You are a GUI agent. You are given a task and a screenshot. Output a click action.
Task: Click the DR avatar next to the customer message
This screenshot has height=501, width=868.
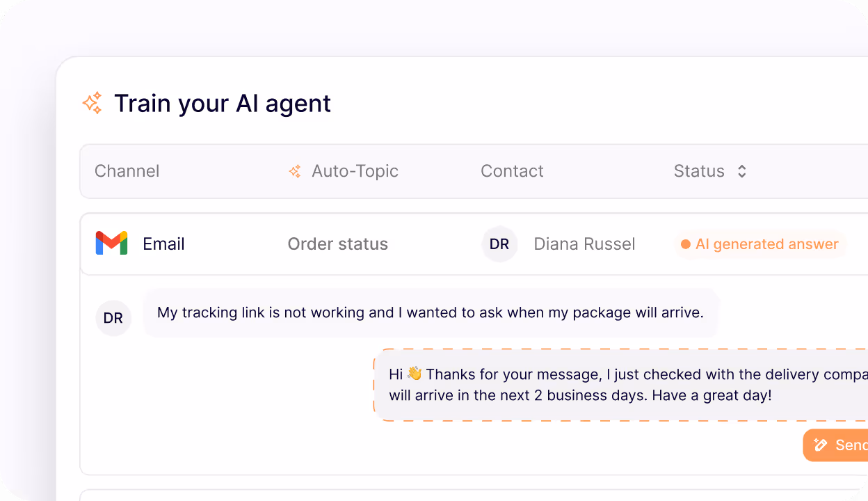click(113, 318)
